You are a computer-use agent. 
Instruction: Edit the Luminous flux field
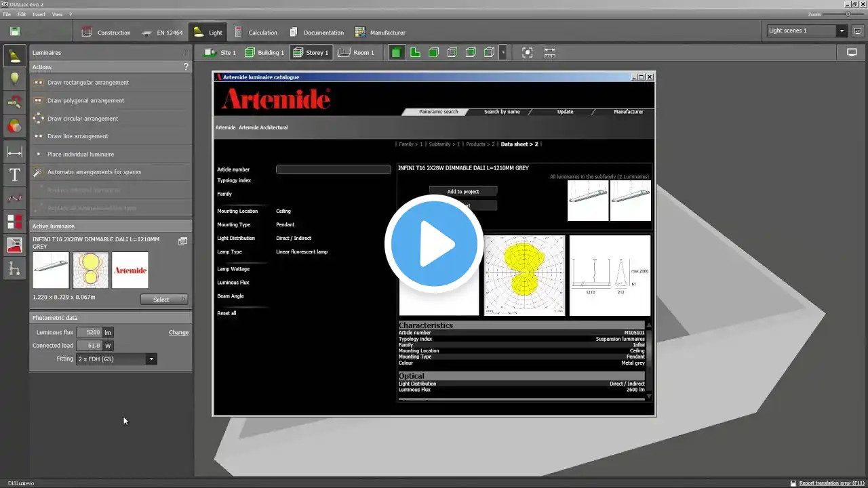point(90,333)
